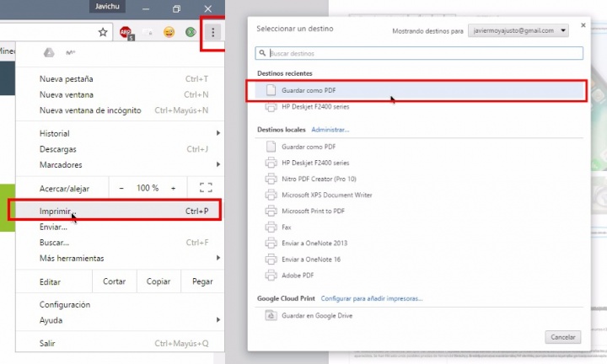Expand the Historial submenu
The image size is (607, 364).
(120, 133)
